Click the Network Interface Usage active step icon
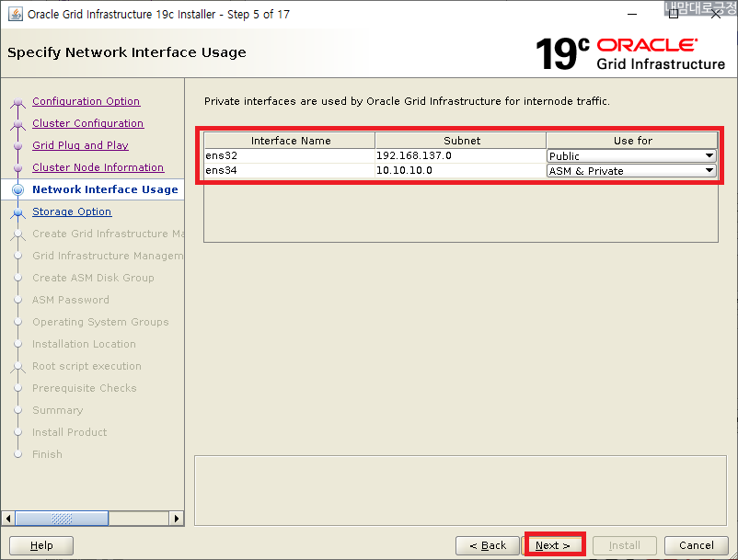Viewport: 738px width, 560px height. (17, 190)
